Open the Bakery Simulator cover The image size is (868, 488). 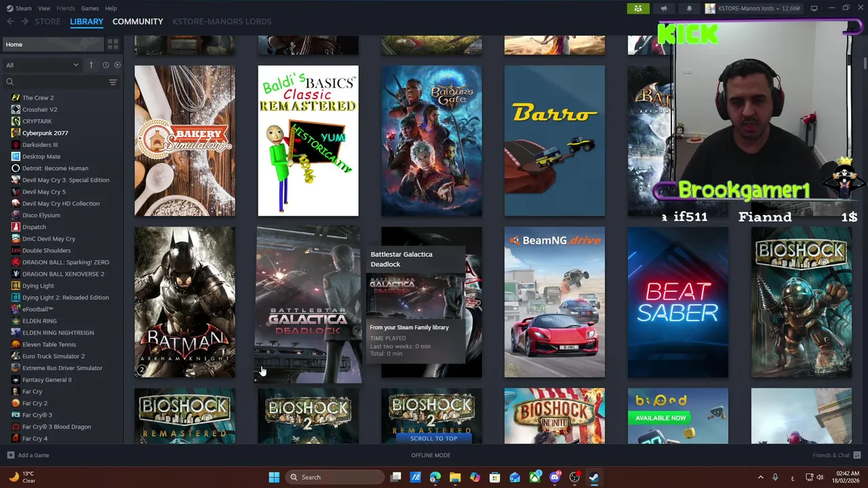pos(184,141)
